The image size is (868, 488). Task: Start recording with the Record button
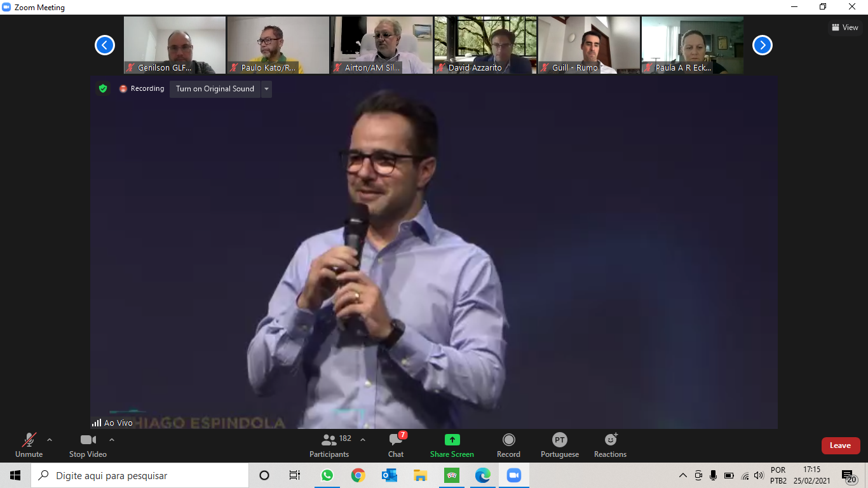[508, 445]
